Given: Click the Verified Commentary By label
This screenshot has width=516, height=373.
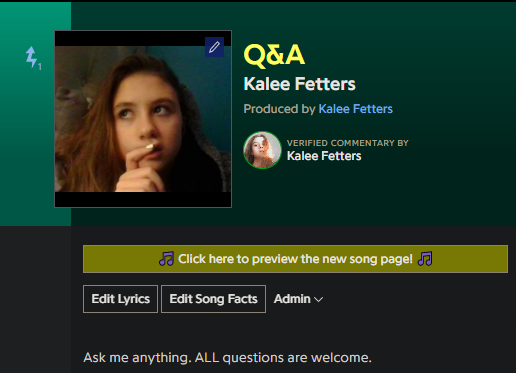Looking at the screenshot, I should tap(348, 143).
